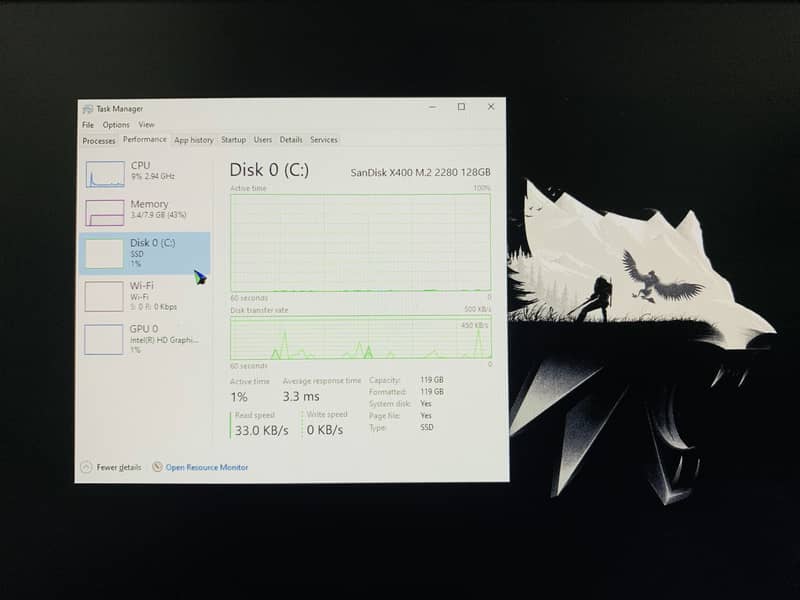Screen dimensions: 800x600
Task: Collapse view with Fewer details label
Action: pos(119,467)
